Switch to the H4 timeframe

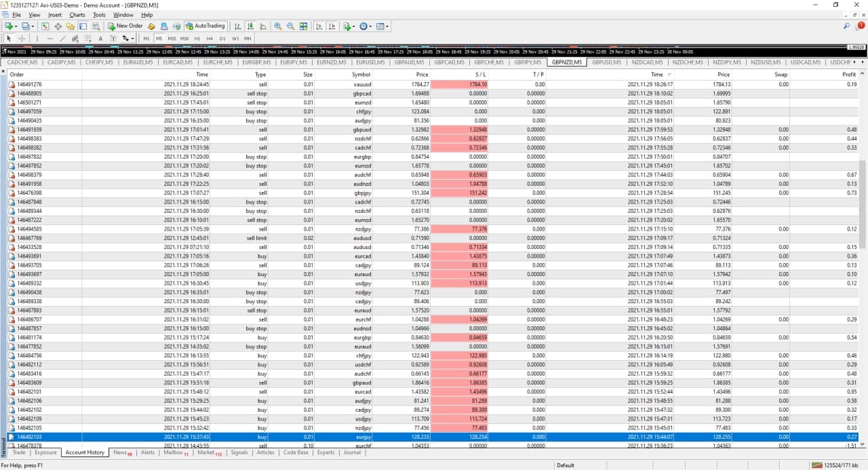210,39
